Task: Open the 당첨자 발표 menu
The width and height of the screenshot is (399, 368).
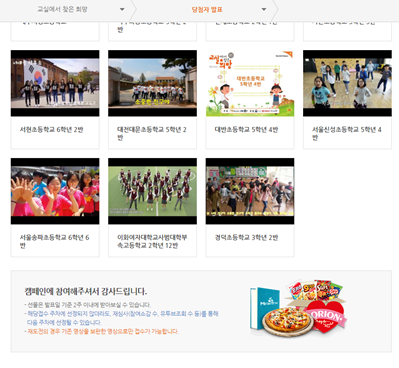Action: coord(207,9)
